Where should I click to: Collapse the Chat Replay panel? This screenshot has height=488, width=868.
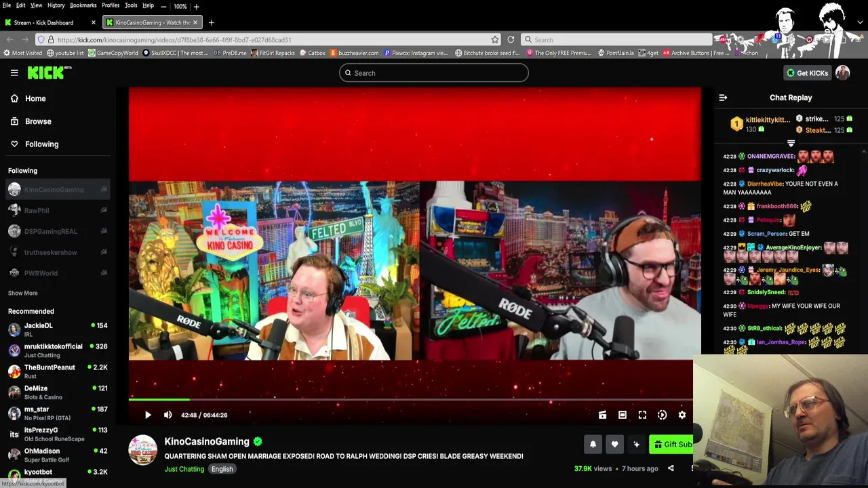coord(723,98)
